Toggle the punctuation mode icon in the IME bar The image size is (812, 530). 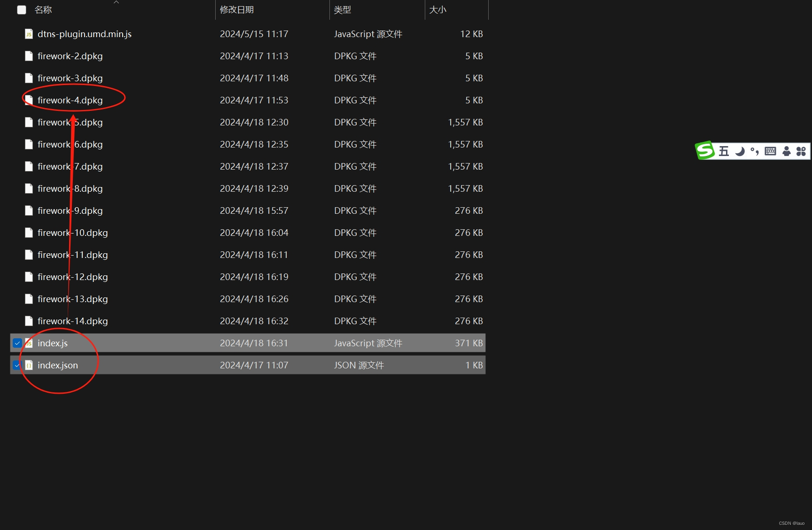(755, 151)
